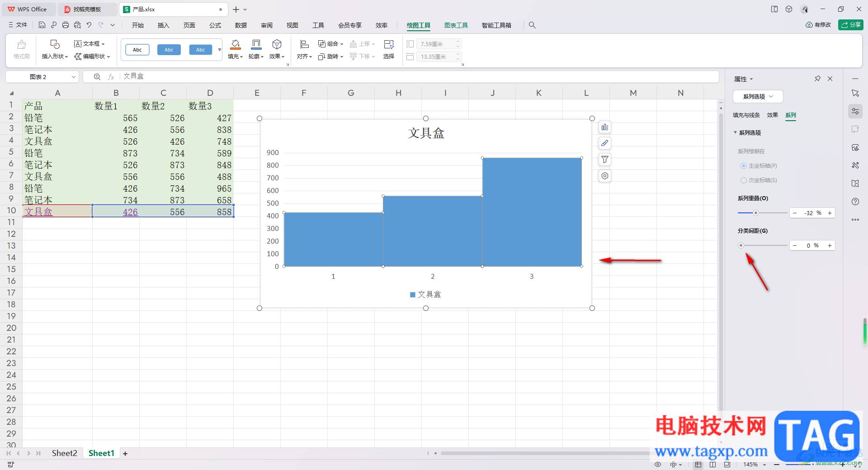Click the more options dots in sidebar
Screen dimensions: 868x470
coord(855,220)
